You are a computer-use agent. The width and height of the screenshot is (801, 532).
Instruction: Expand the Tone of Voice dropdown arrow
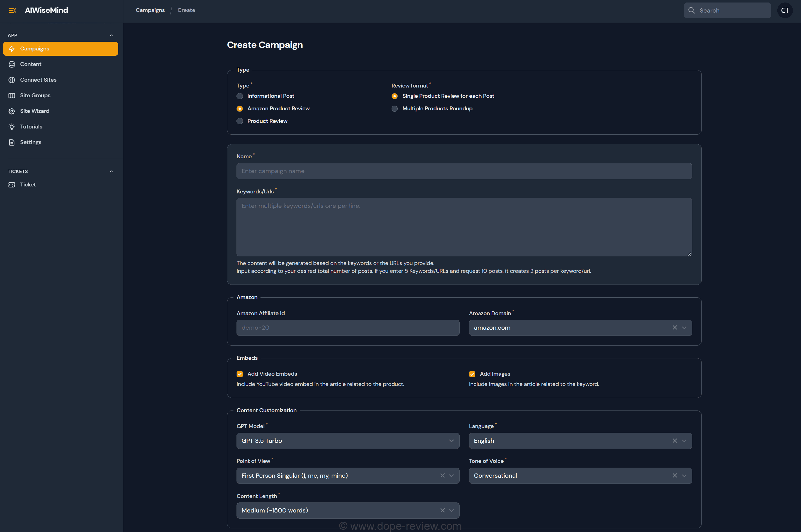pyautogui.click(x=684, y=476)
